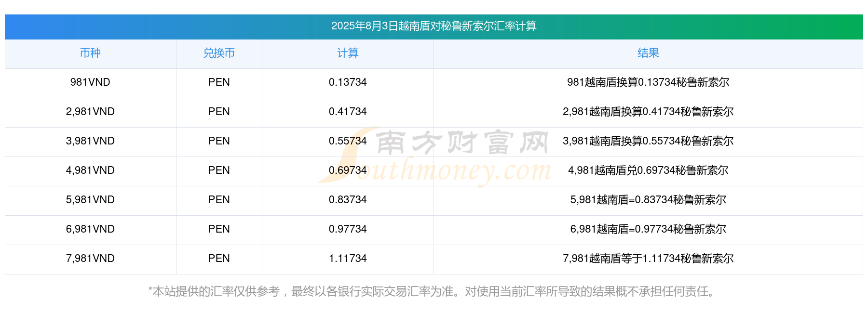The height and width of the screenshot is (313, 868).
Task: Click PEN in the 5,981VND row
Action: (219, 200)
